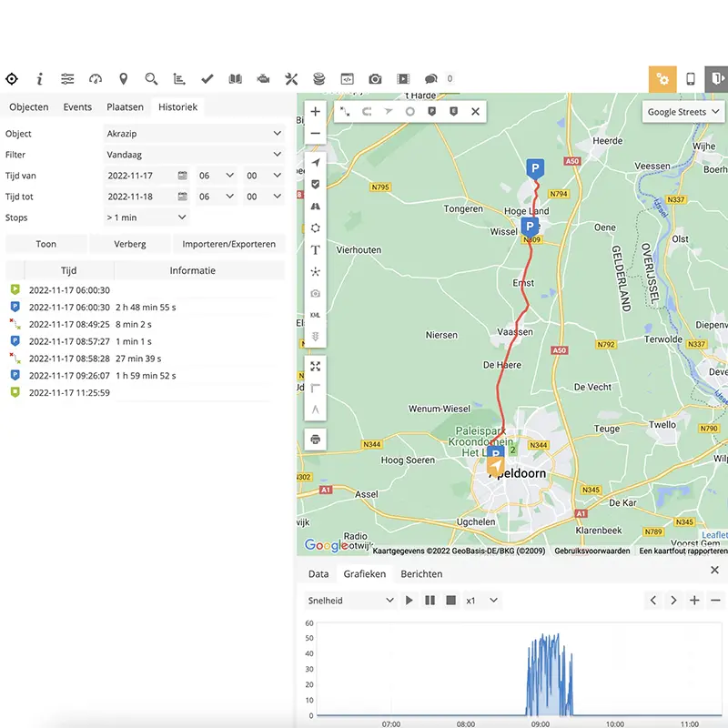Click the Toon button
The image size is (728, 728).
[x=45, y=244]
